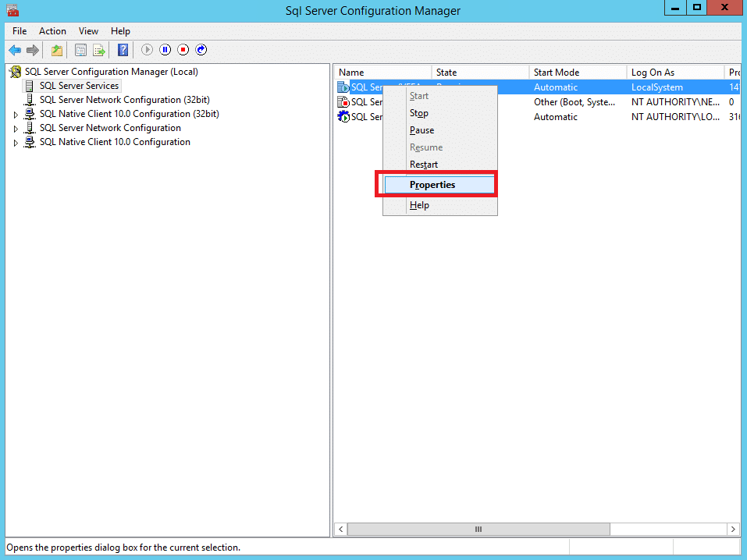The image size is (747, 560).
Task: Open the View menu
Action: tap(89, 31)
